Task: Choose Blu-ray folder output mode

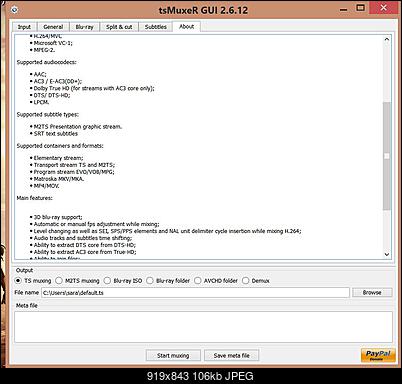Action: point(168,281)
